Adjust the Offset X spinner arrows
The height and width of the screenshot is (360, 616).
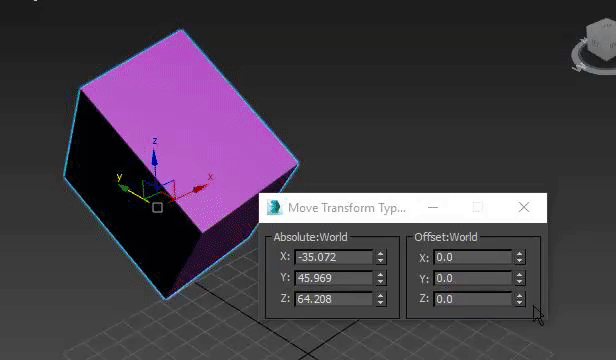pyautogui.click(x=519, y=257)
